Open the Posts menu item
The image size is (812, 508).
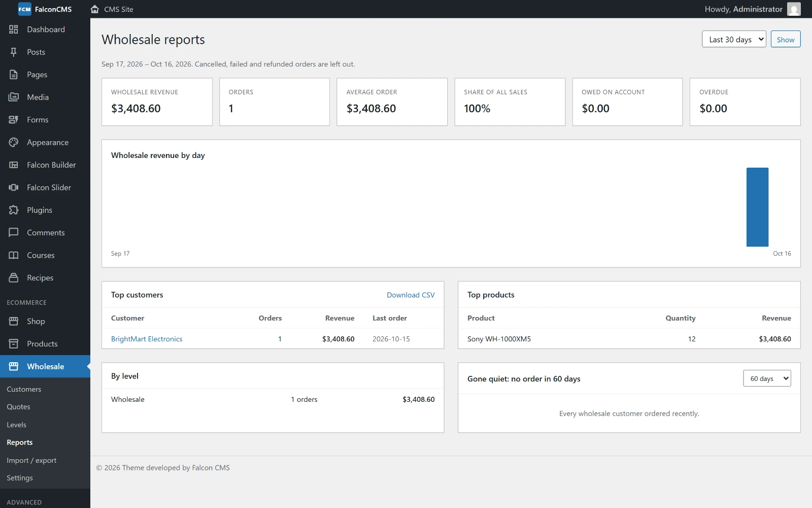[45, 52]
